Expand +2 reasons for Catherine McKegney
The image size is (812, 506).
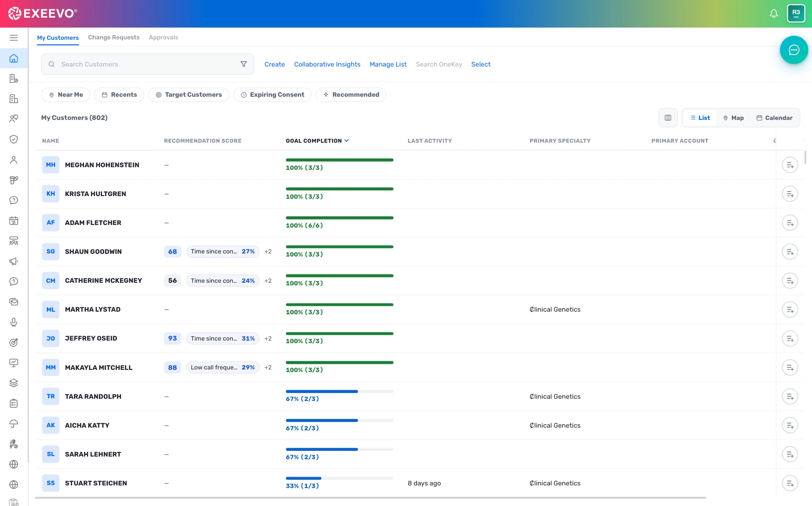point(268,281)
